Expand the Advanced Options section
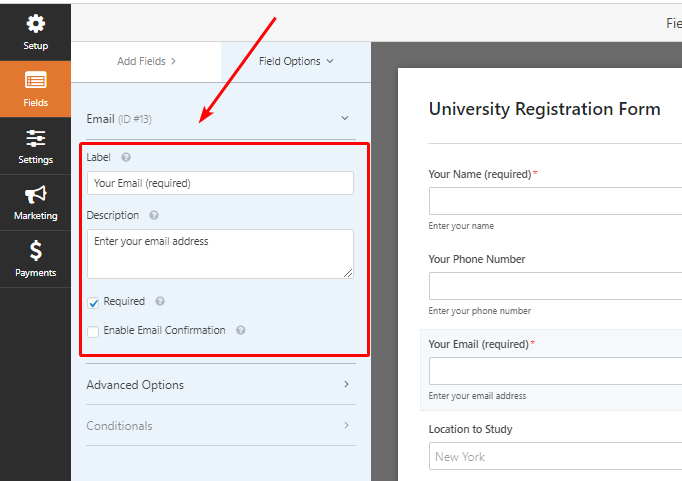This screenshot has width=682, height=481. point(220,385)
